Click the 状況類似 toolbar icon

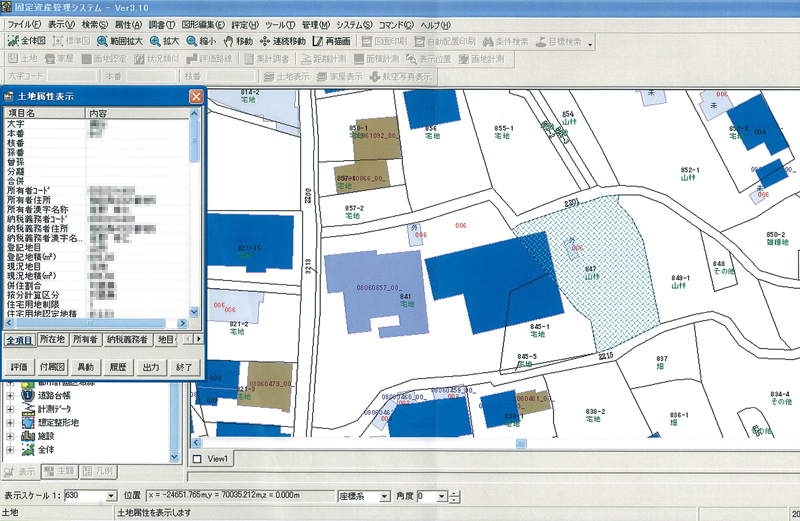click(157, 59)
